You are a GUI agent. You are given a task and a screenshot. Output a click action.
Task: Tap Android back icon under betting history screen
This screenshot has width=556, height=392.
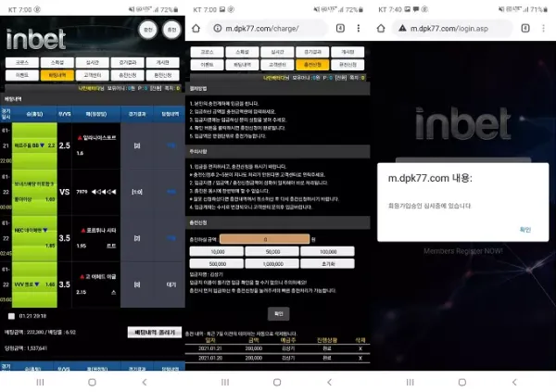pyautogui.click(x=145, y=382)
